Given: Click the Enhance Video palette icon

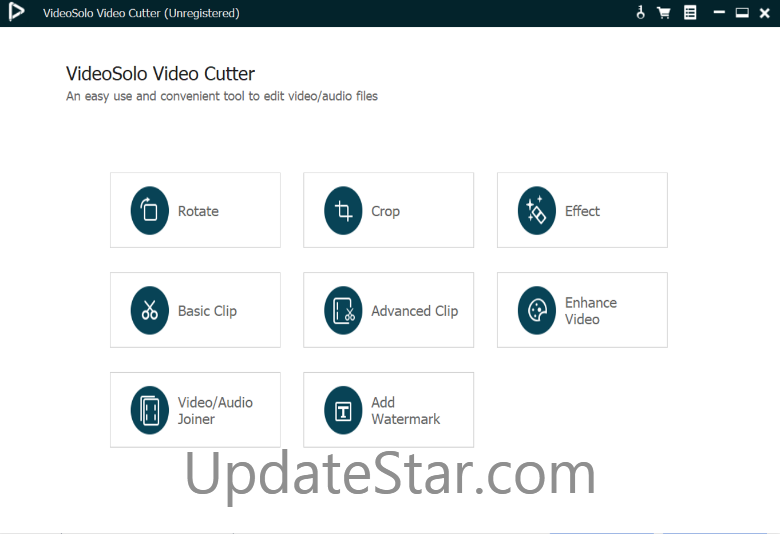Looking at the screenshot, I should [537, 311].
